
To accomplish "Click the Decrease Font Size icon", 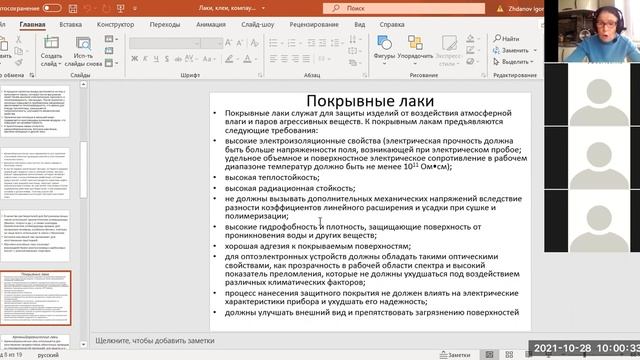I will 240,43.
